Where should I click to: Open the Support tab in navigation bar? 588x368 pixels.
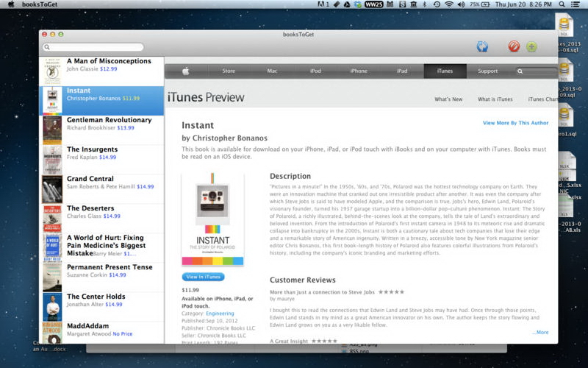click(x=487, y=71)
